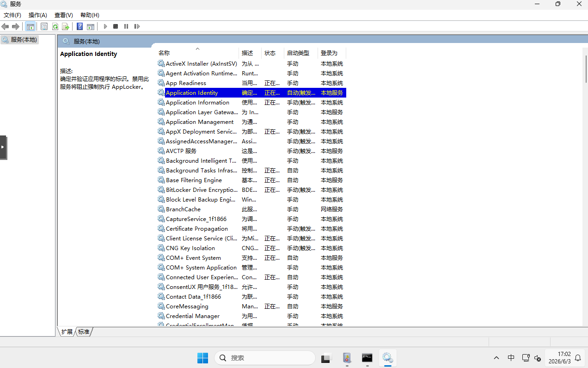Viewport: 588px width, 368px height.
Task: Select the Application Identity service row
Action: 251,92
